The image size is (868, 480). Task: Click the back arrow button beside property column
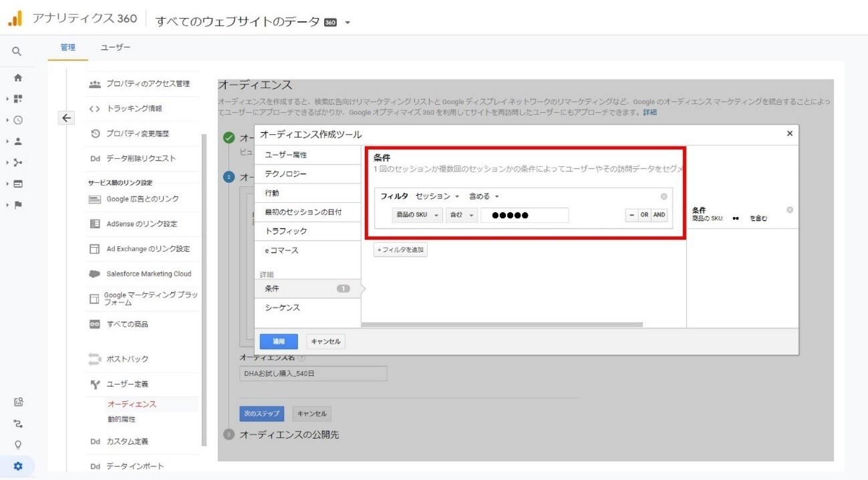[x=65, y=118]
